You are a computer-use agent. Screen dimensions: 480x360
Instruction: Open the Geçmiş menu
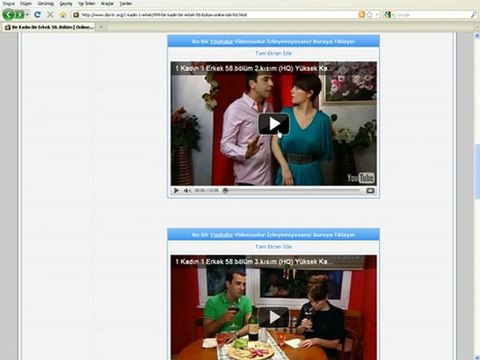pyautogui.click(x=66, y=3)
